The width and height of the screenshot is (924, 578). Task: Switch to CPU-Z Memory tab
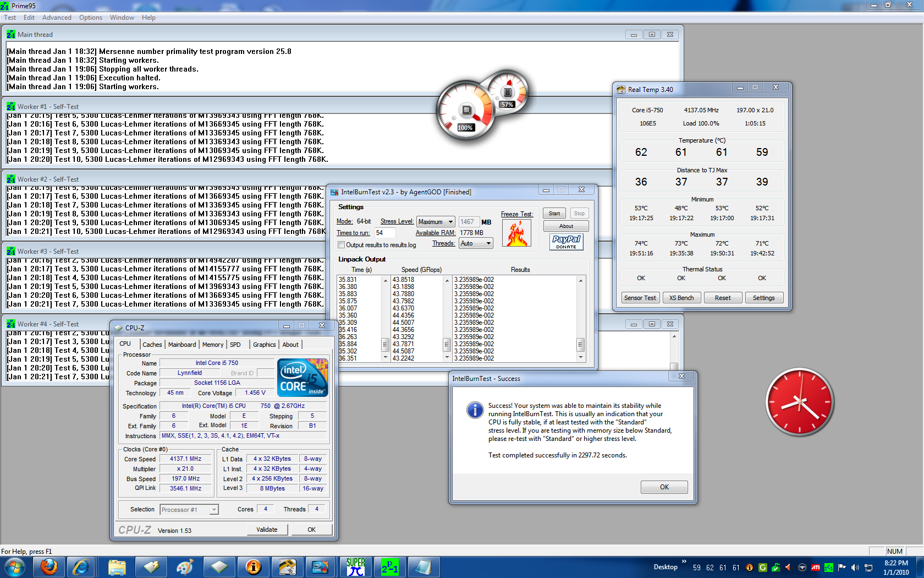coord(213,345)
